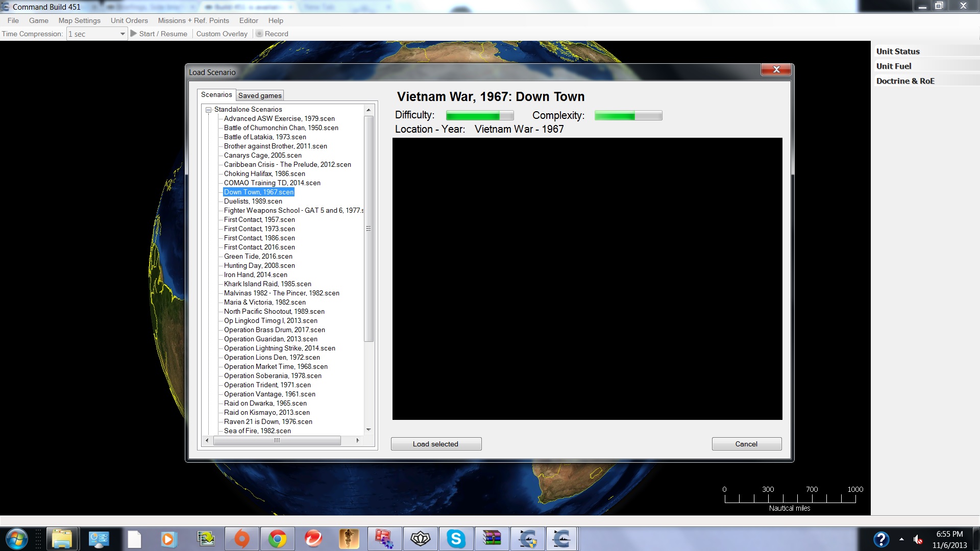Image resolution: width=980 pixels, height=551 pixels.
Task: Click the Start / Resume play icon
Action: coord(134,34)
